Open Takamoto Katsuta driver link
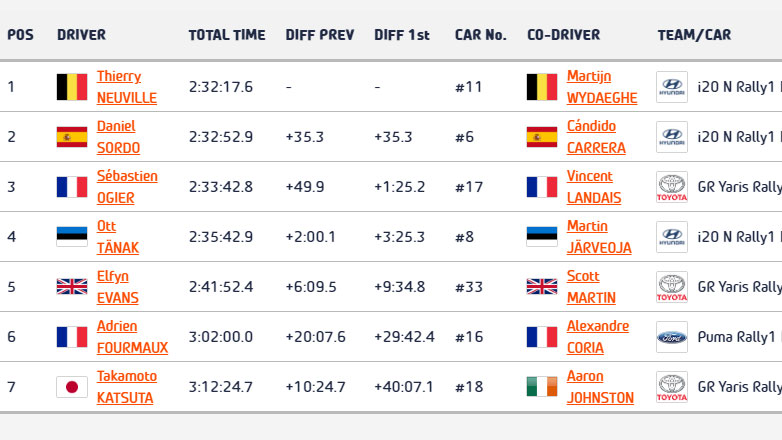This screenshot has height=440, width=782. [x=126, y=387]
